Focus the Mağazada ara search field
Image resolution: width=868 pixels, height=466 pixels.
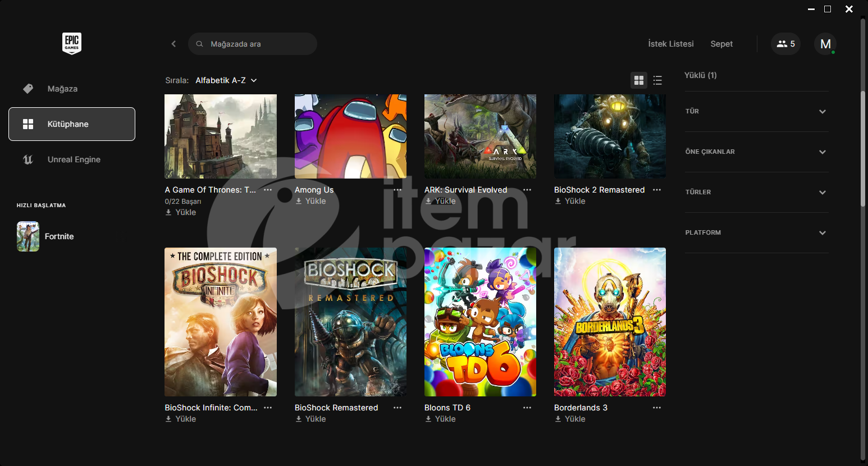253,44
